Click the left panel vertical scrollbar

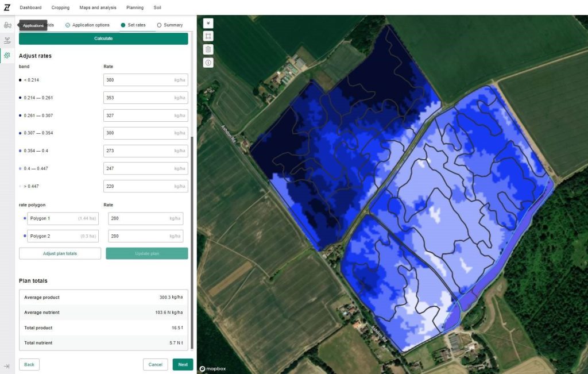pyautogui.click(x=192, y=242)
